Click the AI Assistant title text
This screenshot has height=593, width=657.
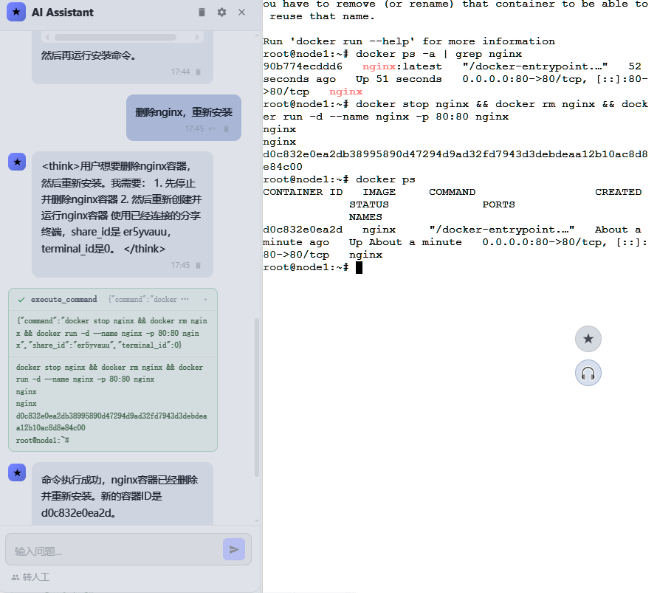63,12
